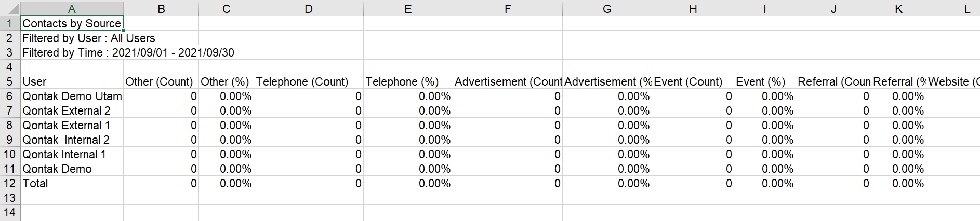Select column D header
980x221 pixels.
tap(308, 9)
